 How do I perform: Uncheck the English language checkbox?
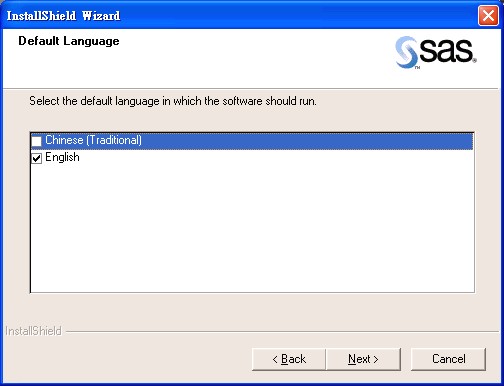pos(37,158)
